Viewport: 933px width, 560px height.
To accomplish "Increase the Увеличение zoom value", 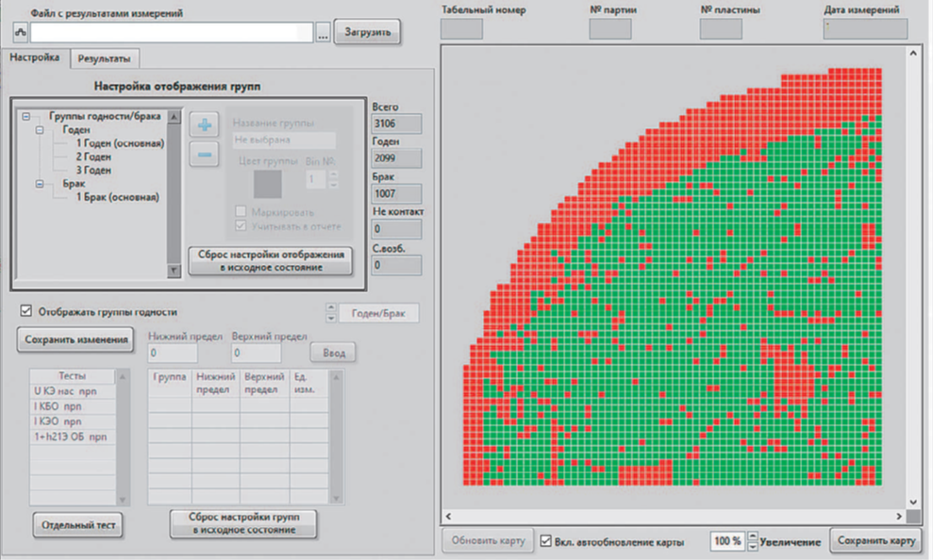I will click(x=753, y=536).
